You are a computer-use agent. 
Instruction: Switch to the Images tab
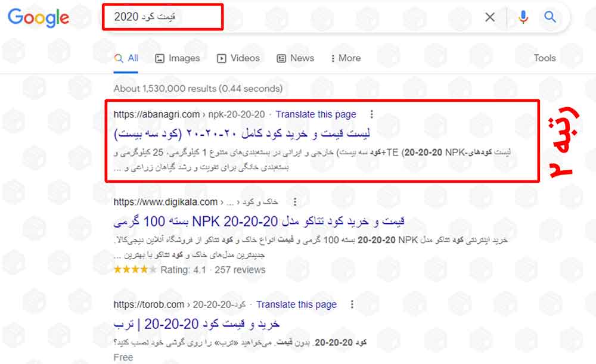click(x=178, y=58)
